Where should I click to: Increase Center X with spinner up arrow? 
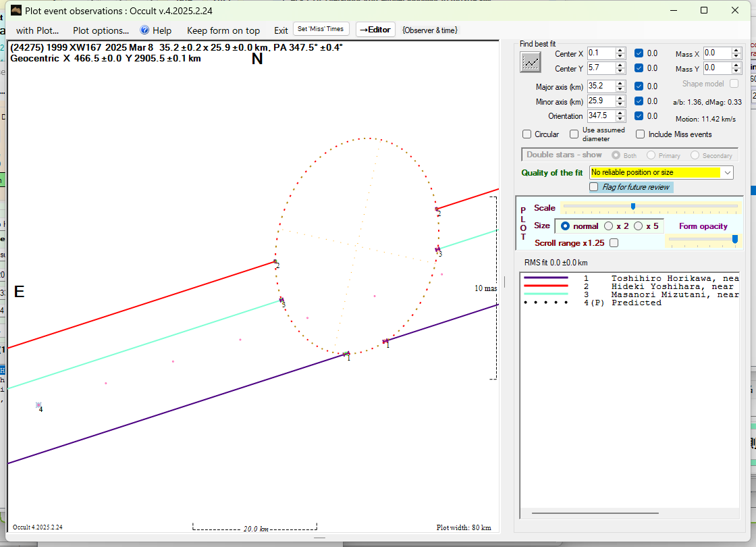(620, 50)
